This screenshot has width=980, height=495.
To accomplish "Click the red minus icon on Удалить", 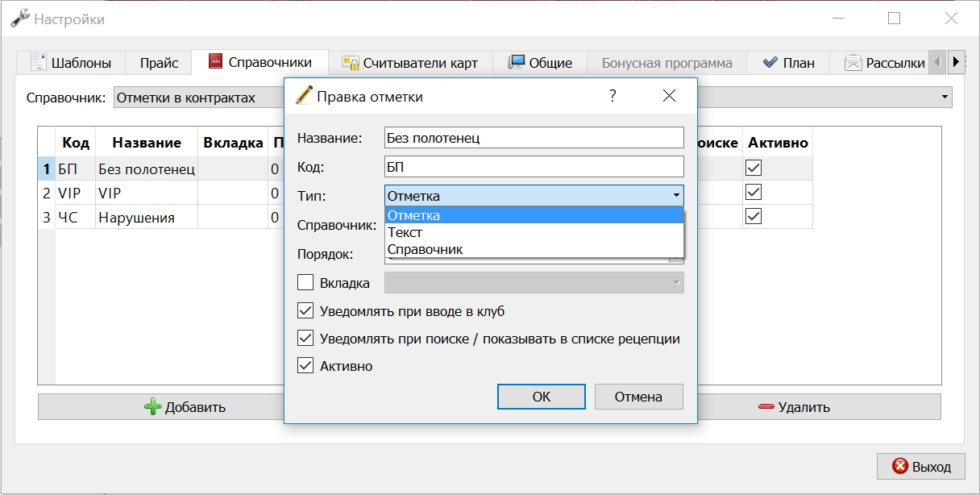I will (x=766, y=407).
